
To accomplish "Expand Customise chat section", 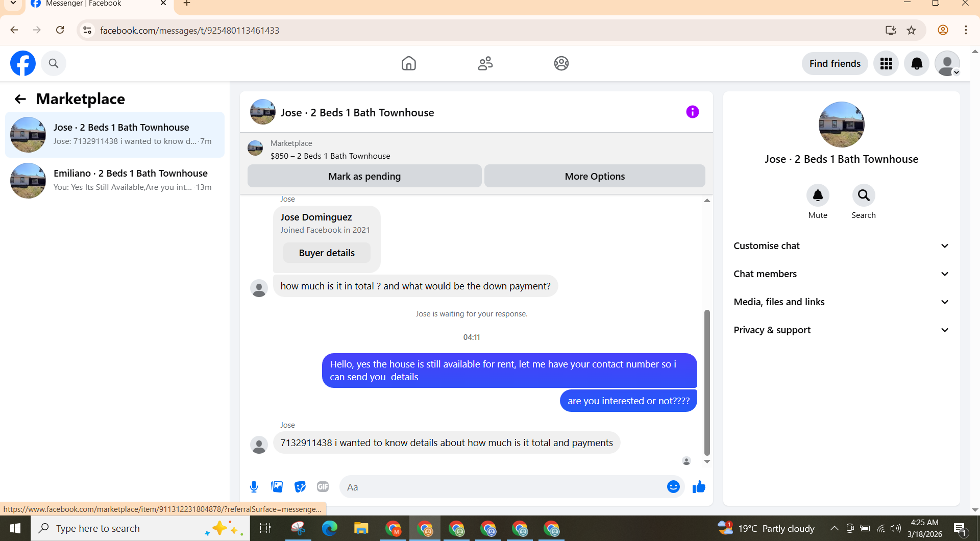I will (841, 246).
